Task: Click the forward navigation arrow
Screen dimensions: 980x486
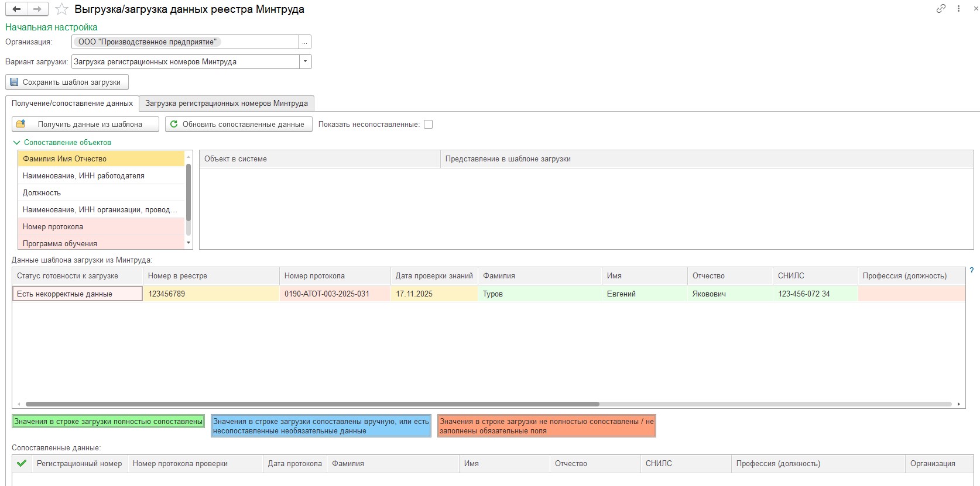Action: click(37, 9)
